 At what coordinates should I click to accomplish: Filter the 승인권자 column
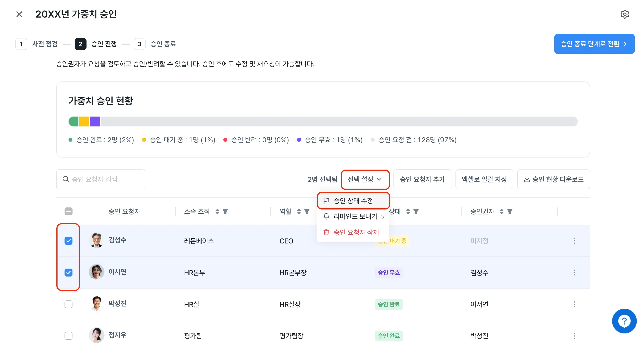[509, 211]
